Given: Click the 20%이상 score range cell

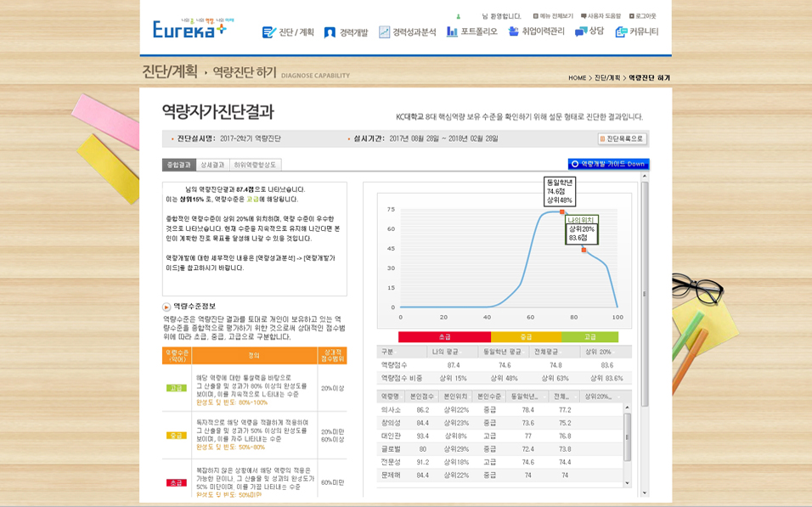Looking at the screenshot, I should point(332,388).
